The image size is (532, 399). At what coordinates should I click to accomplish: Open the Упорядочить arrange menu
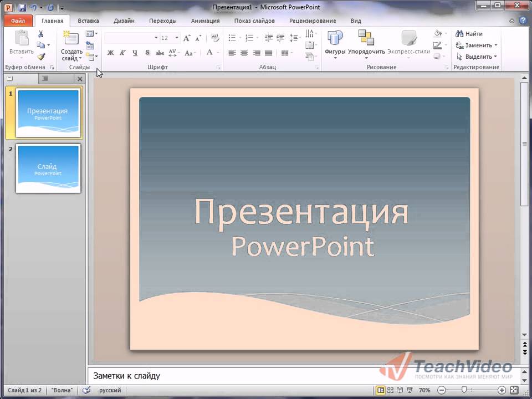coord(366,45)
